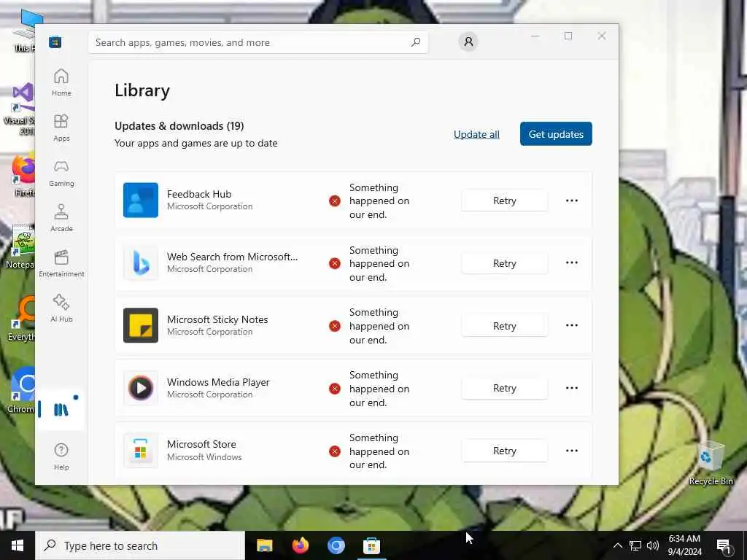Retry the Microsoft Sticky Notes update
Screen dimensions: 747x560
505,326
